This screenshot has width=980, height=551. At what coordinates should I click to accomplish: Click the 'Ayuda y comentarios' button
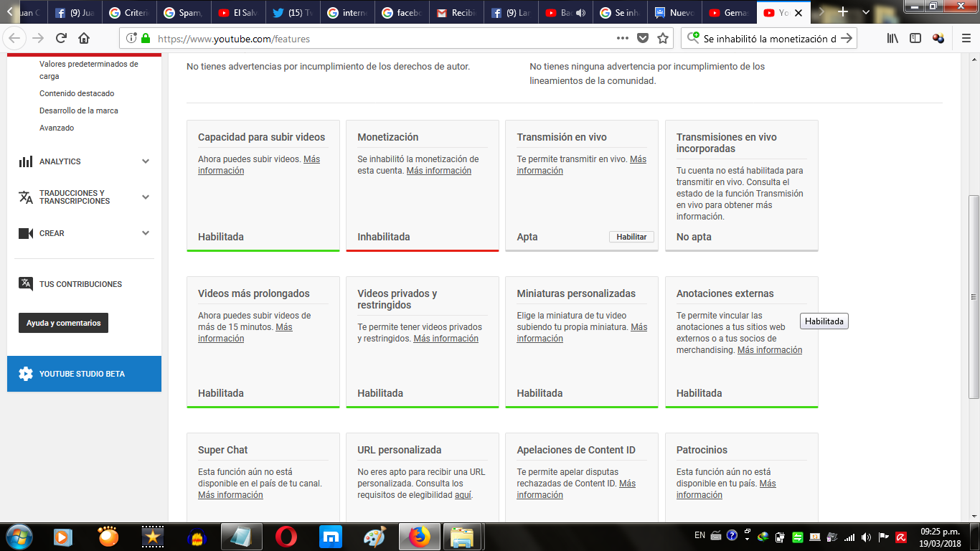pyautogui.click(x=64, y=323)
